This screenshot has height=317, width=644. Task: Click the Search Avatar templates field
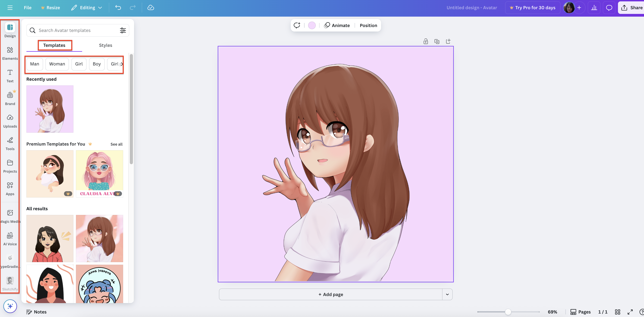point(75,30)
